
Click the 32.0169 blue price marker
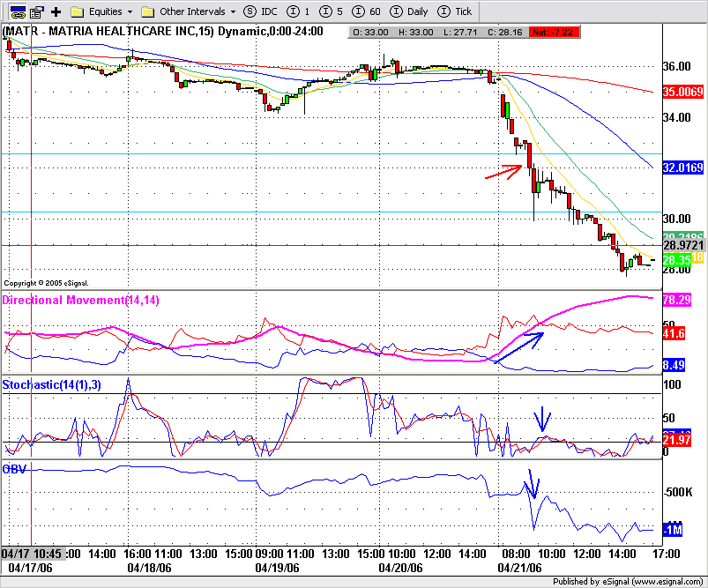pos(682,168)
